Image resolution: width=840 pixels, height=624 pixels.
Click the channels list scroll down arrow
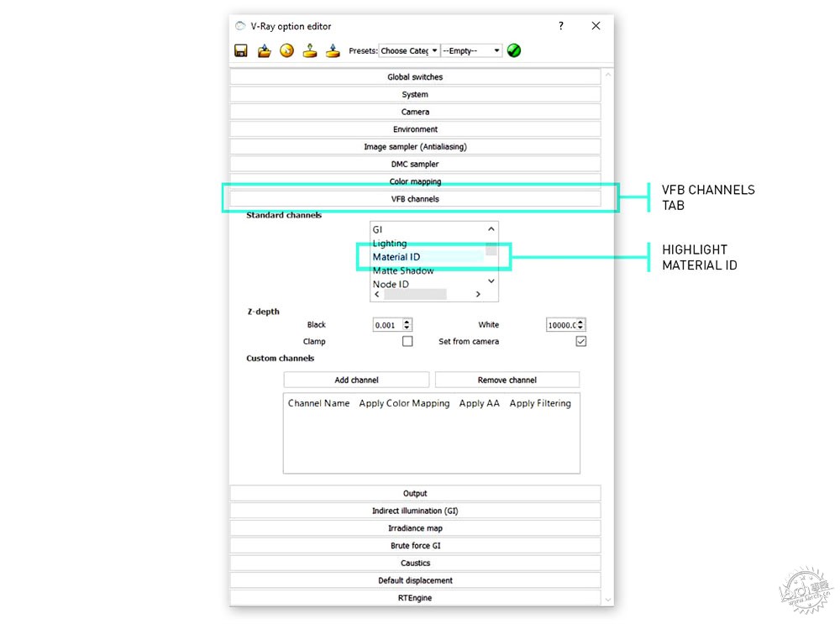pos(491,281)
